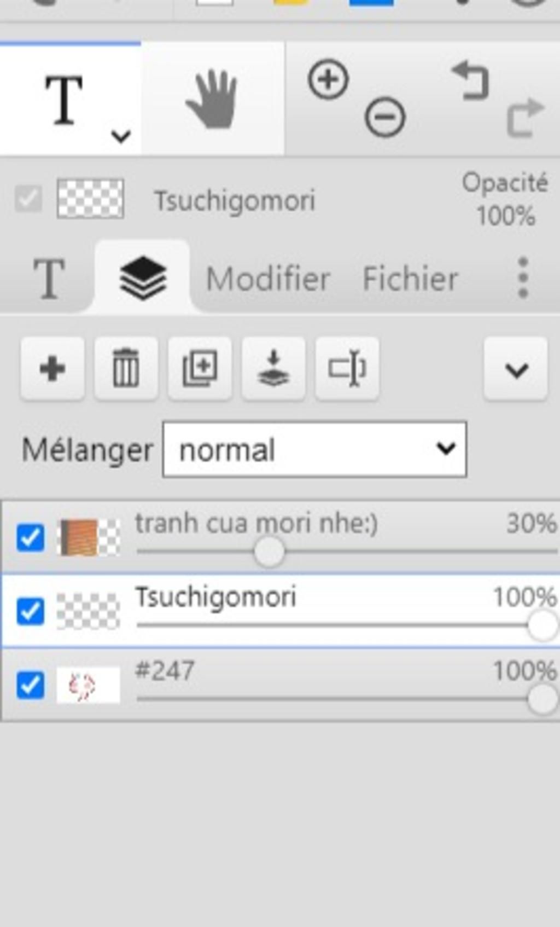
Task: Toggle visibility of the Tsuchigomori layer
Action: pos(31,611)
